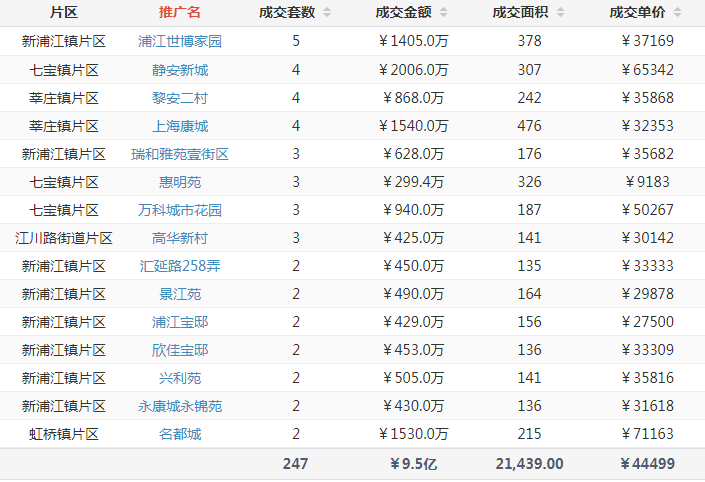The width and height of the screenshot is (705, 482).
Task: Select unit price ¥32353
Action: tap(647, 126)
